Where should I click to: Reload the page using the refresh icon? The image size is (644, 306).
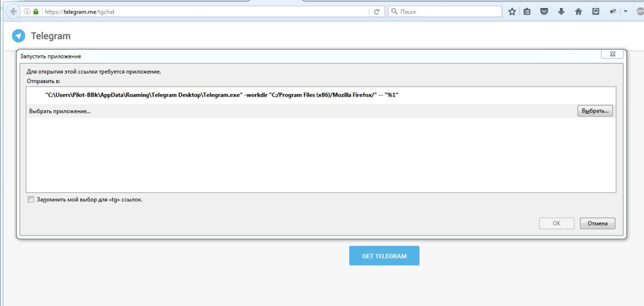pyautogui.click(x=376, y=12)
